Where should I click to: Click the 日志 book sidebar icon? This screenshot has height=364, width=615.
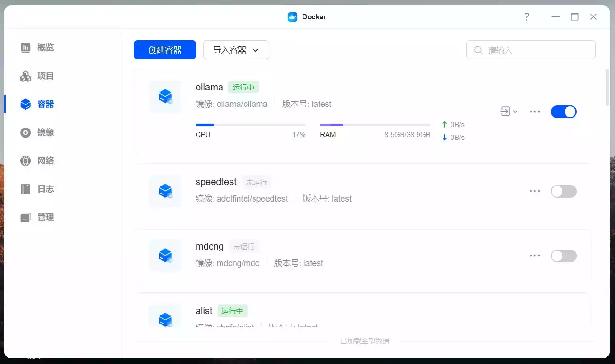(x=25, y=189)
